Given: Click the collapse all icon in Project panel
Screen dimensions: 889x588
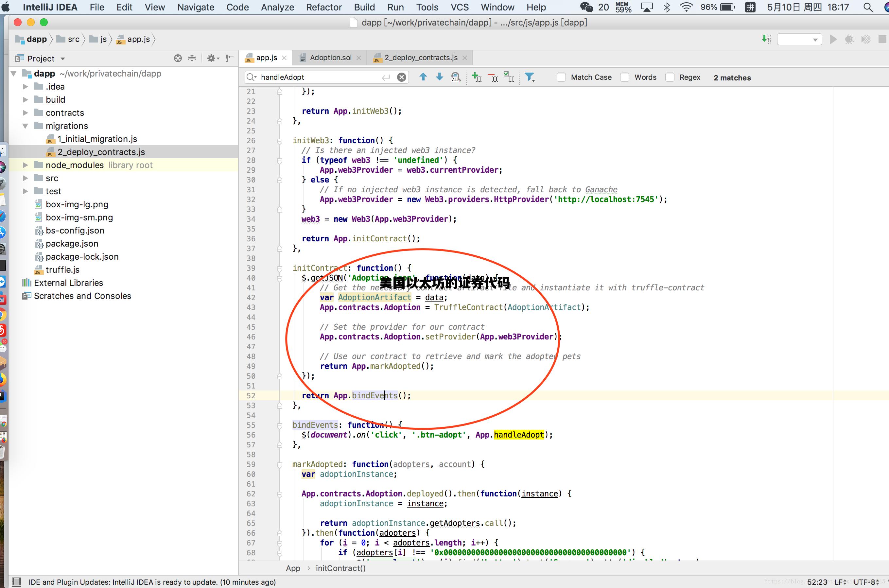Looking at the screenshot, I should (192, 59).
